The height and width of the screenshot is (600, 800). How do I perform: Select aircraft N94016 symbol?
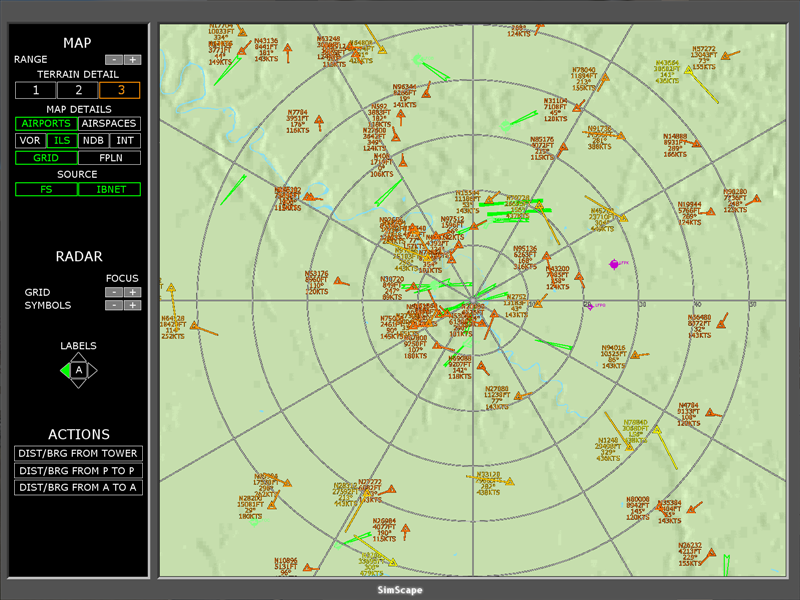coord(635,355)
